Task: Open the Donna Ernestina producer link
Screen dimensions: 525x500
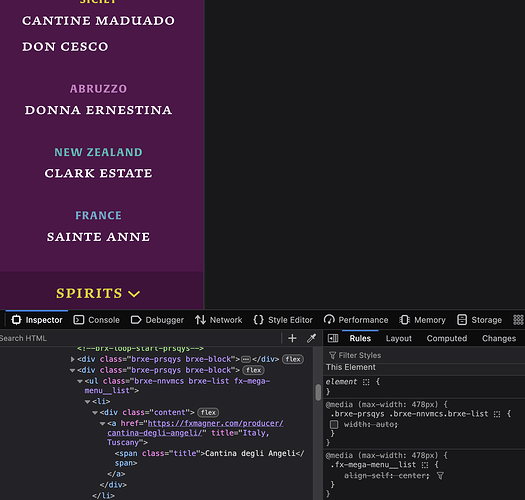Action: [98, 110]
